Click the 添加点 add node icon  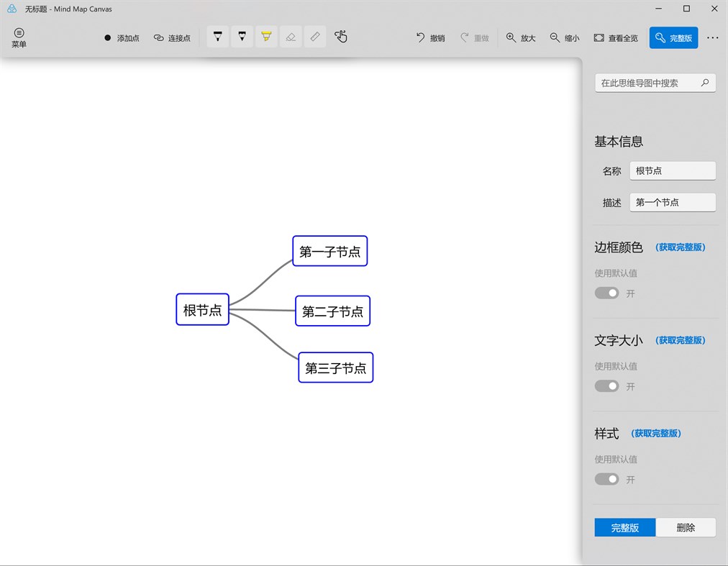(x=106, y=38)
